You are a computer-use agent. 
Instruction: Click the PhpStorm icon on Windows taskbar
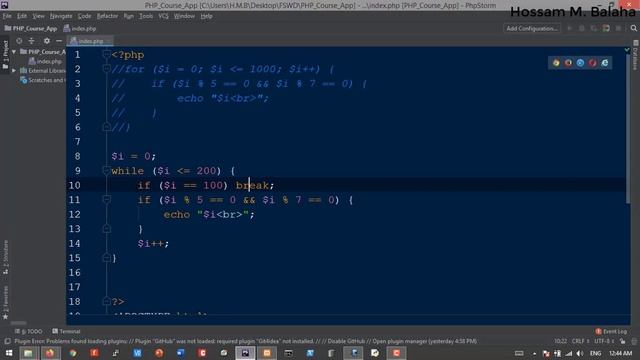pyautogui.click(x=245, y=353)
